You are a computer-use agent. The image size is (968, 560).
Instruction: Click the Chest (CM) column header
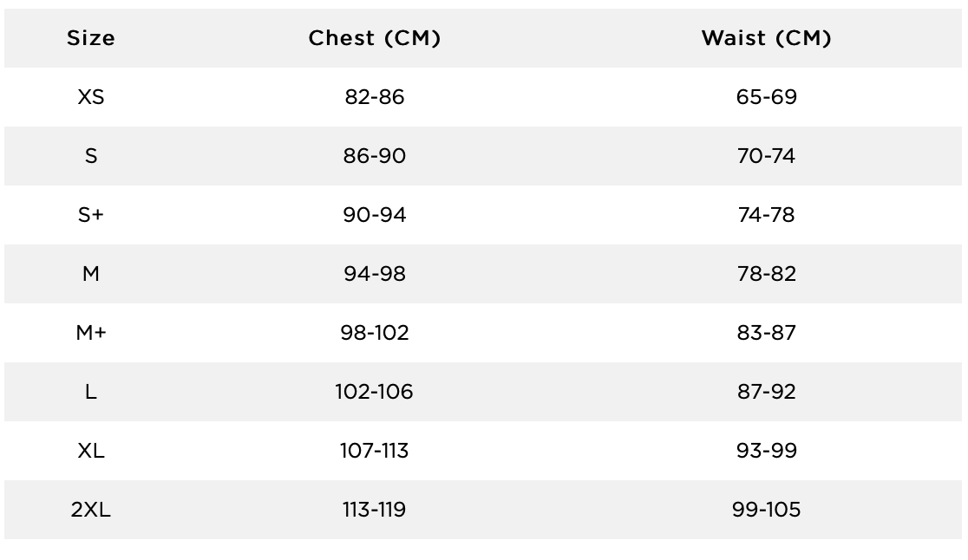point(375,38)
